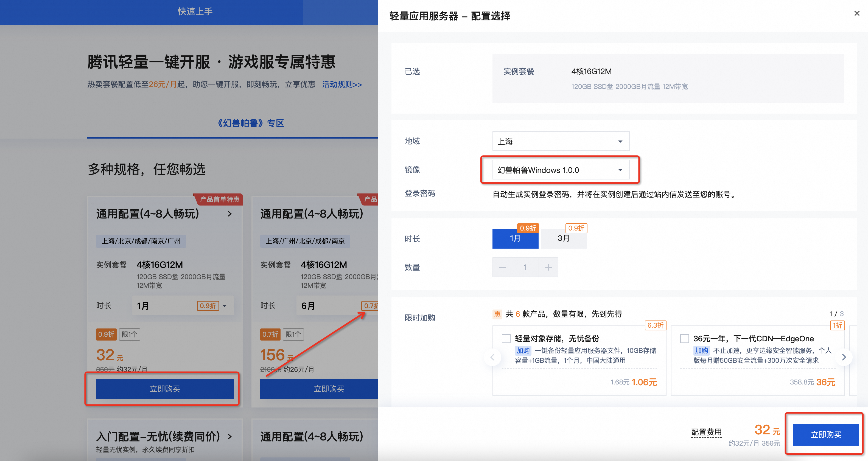868x461 pixels.
Task: Click the 惠 badge in 限时加购 section
Action: point(497,314)
